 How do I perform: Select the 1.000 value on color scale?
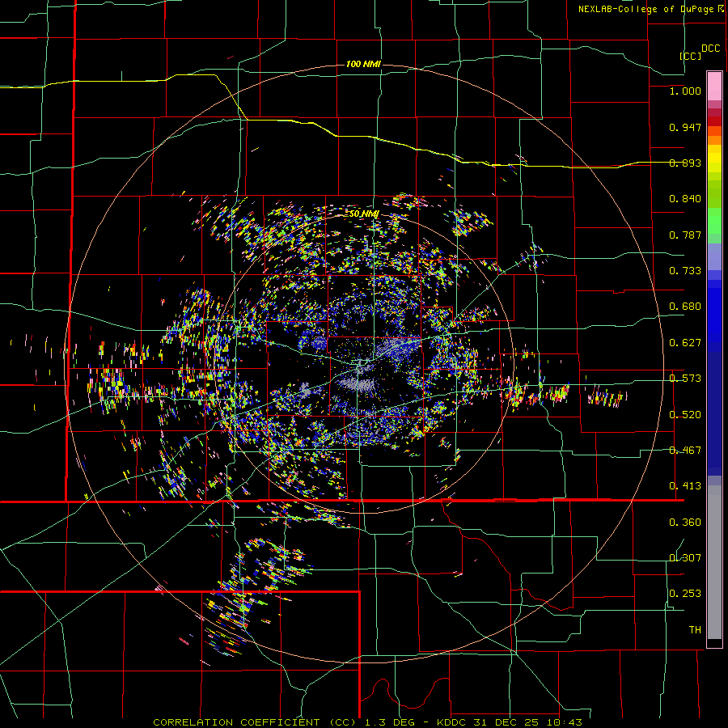click(x=685, y=91)
